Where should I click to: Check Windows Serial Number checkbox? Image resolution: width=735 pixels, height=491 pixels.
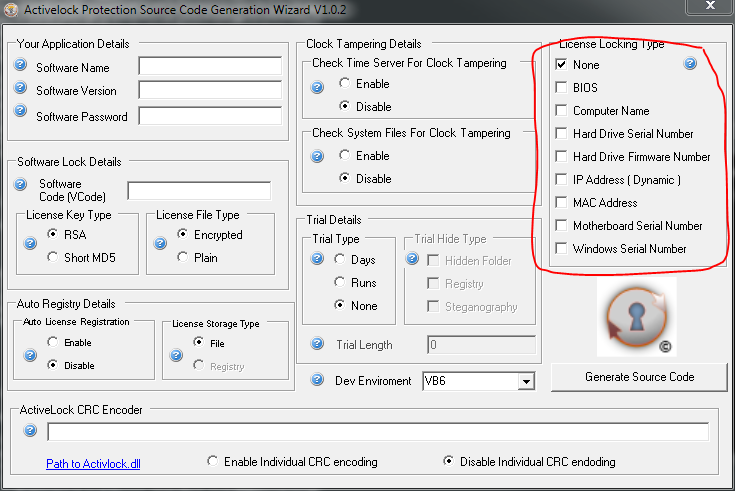click(561, 248)
